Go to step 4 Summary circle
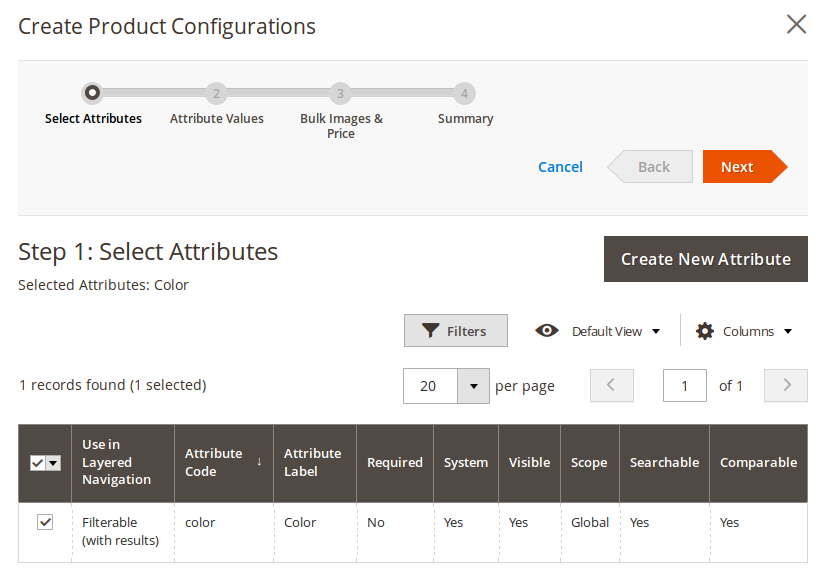 [464, 94]
